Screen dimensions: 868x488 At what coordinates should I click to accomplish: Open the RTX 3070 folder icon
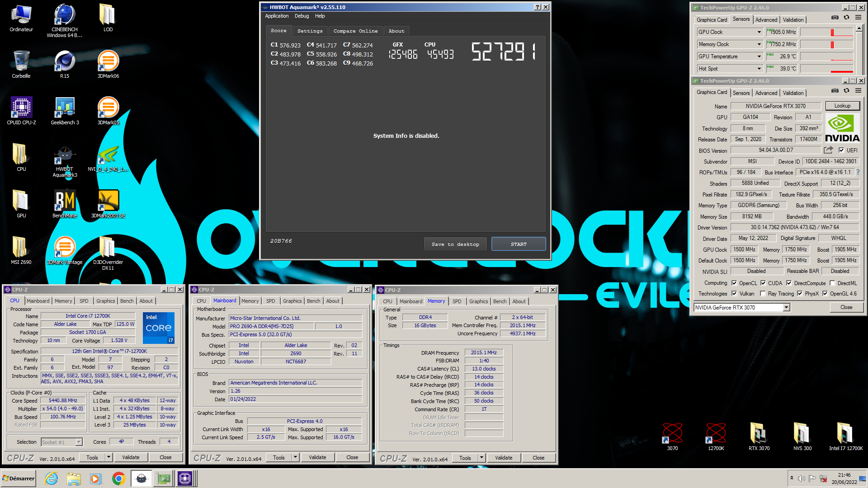(x=759, y=436)
